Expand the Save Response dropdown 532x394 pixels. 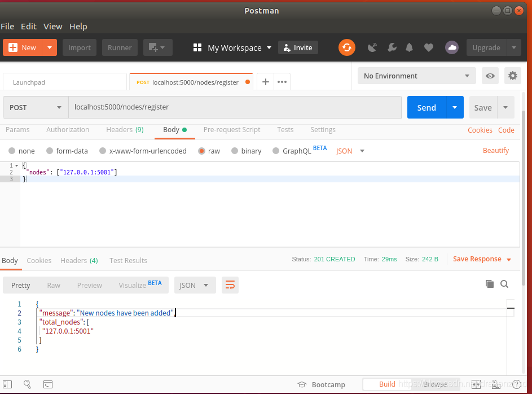pyautogui.click(x=509, y=260)
